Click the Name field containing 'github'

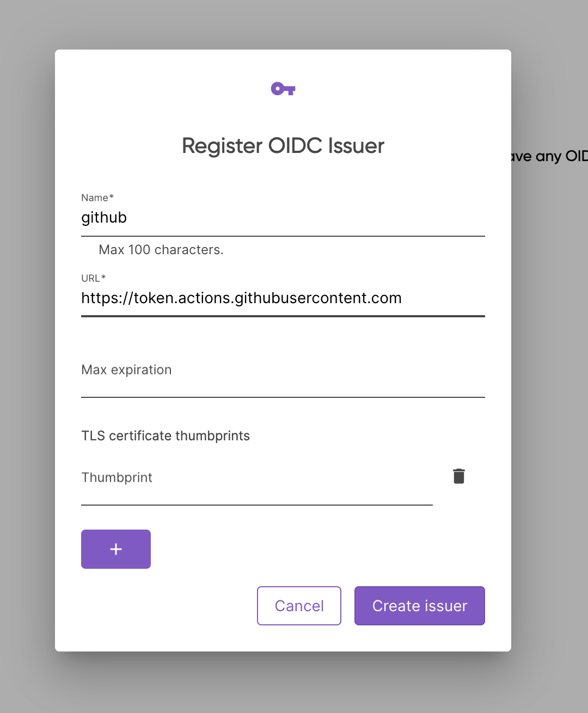tap(218, 218)
